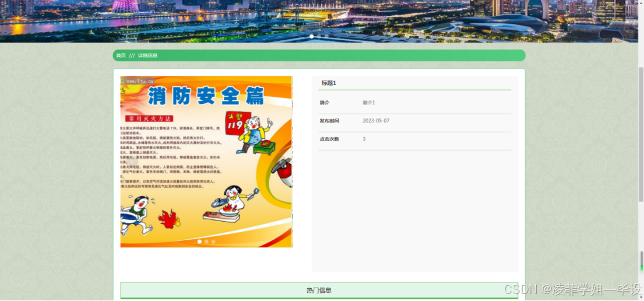This screenshot has height=301, width=644.
Task: Click the 简介1 value
Action: pos(369,103)
